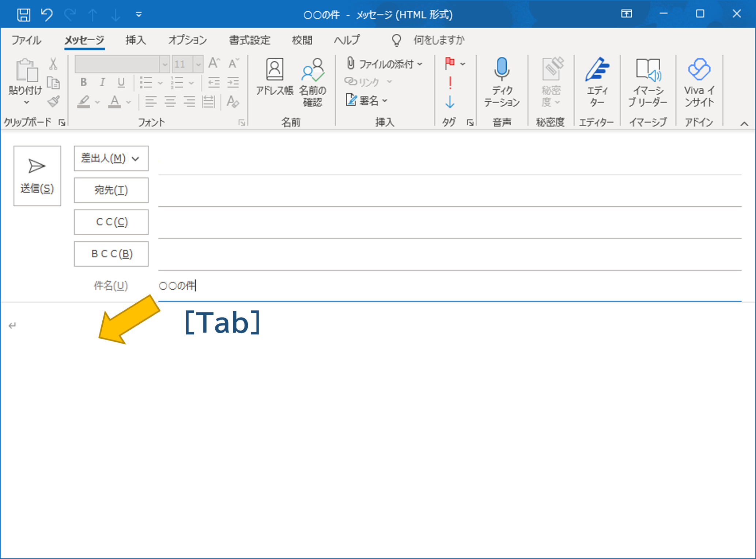Select the Format Painter brush

(x=53, y=101)
